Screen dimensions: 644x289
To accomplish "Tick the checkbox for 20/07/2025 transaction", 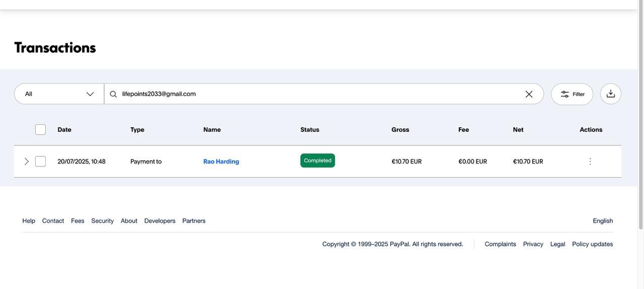I will click(x=40, y=161).
